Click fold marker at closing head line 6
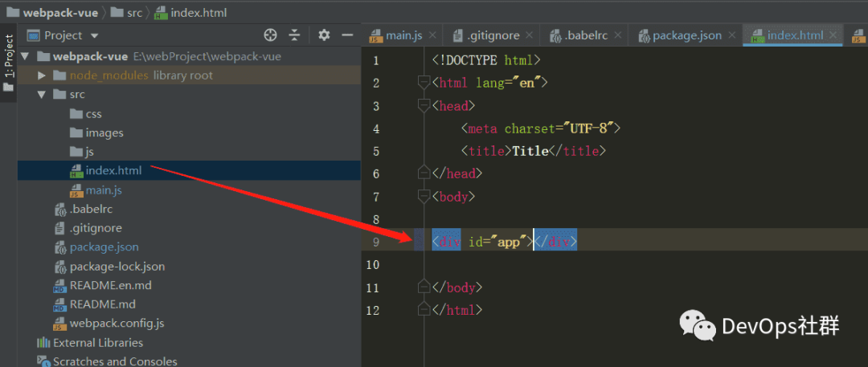868x367 pixels. pyautogui.click(x=424, y=173)
